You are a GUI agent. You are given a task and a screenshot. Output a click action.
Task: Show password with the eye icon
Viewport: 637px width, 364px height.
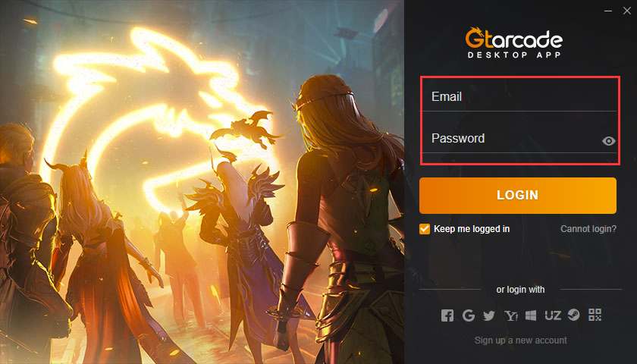click(x=608, y=141)
